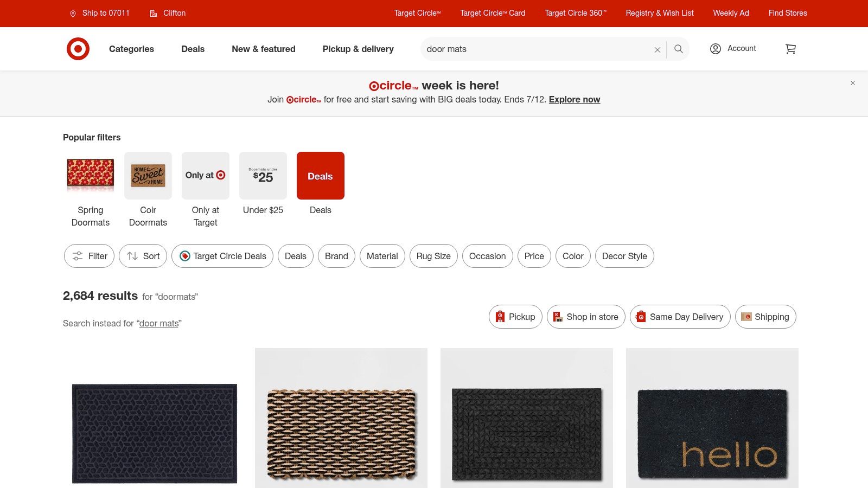868x488 pixels.
Task: Open the Categories menu
Action: click(131, 49)
